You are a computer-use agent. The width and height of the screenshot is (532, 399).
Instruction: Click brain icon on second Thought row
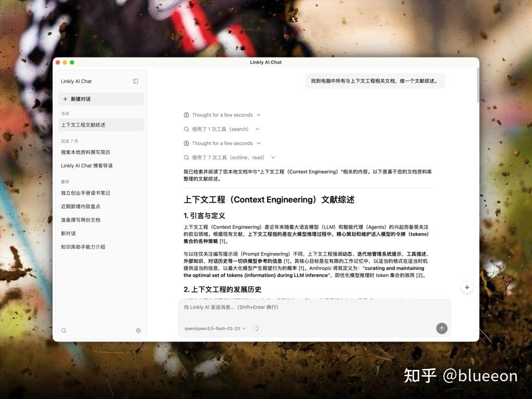coord(187,143)
